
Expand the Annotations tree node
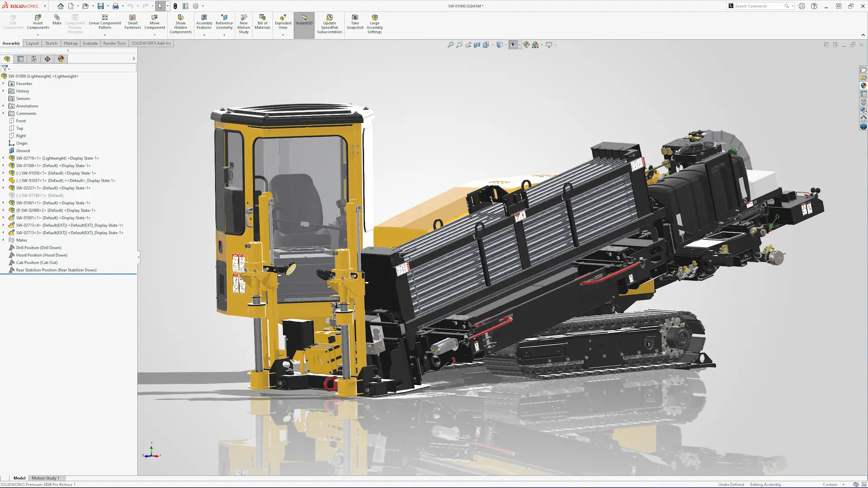pos(4,106)
